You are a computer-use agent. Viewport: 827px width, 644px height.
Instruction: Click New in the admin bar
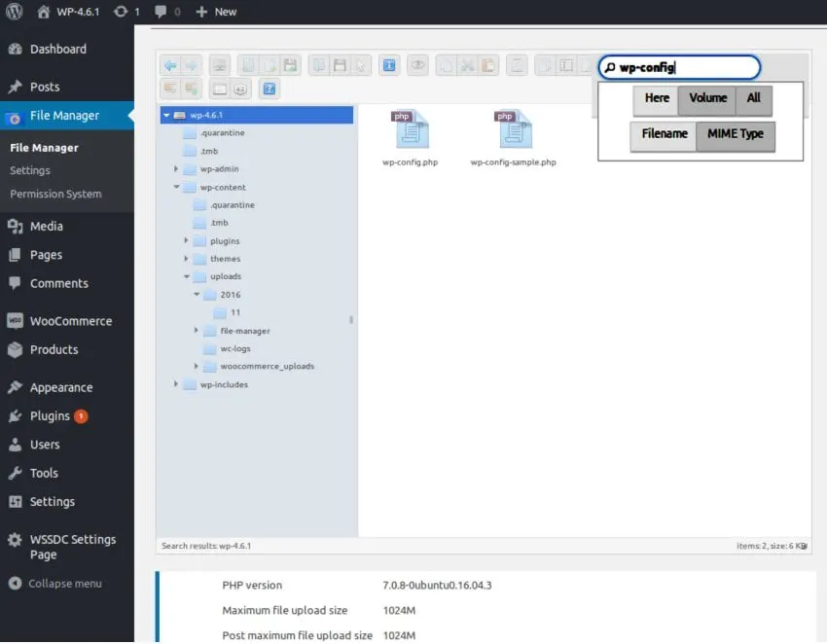click(216, 12)
